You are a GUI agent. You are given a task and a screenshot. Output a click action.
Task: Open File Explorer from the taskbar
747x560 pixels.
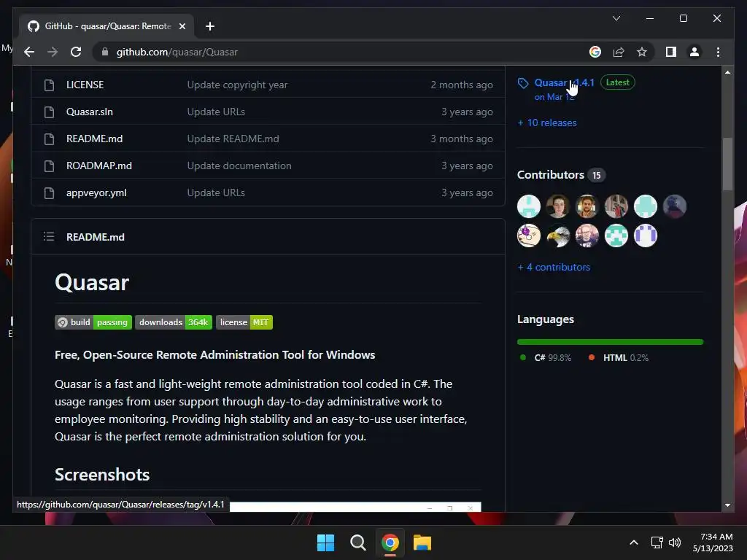coord(422,542)
